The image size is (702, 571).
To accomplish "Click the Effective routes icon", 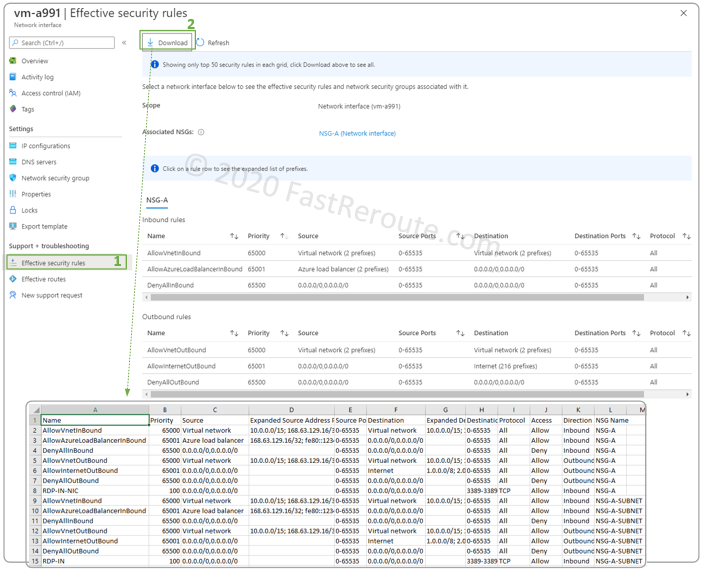I will 13,279.
